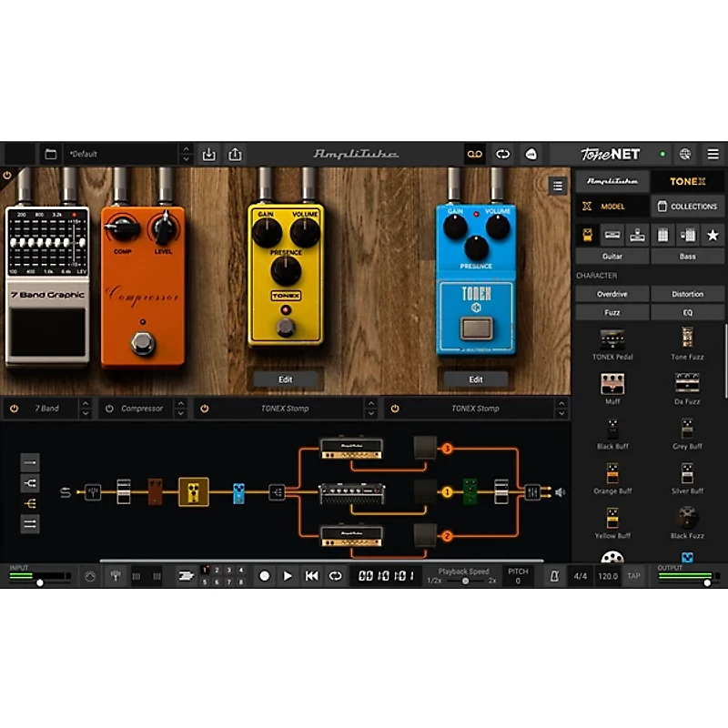Open the looper icon in top bar

[503, 154]
